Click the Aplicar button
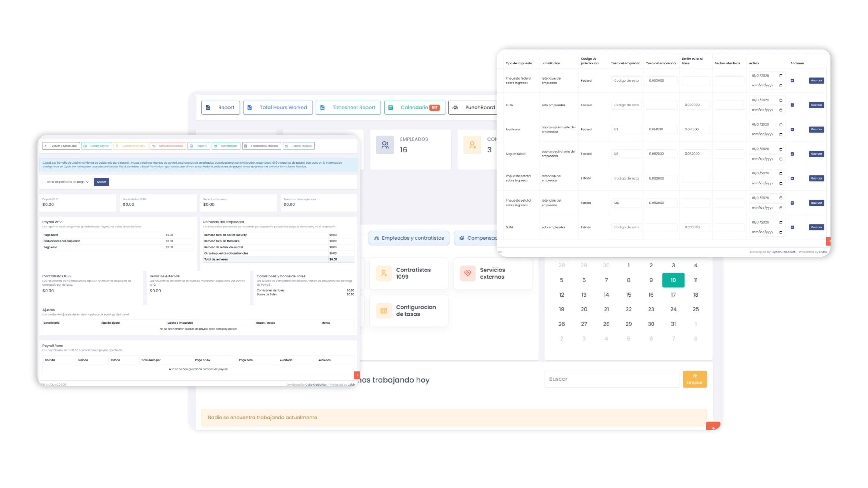 (102, 182)
